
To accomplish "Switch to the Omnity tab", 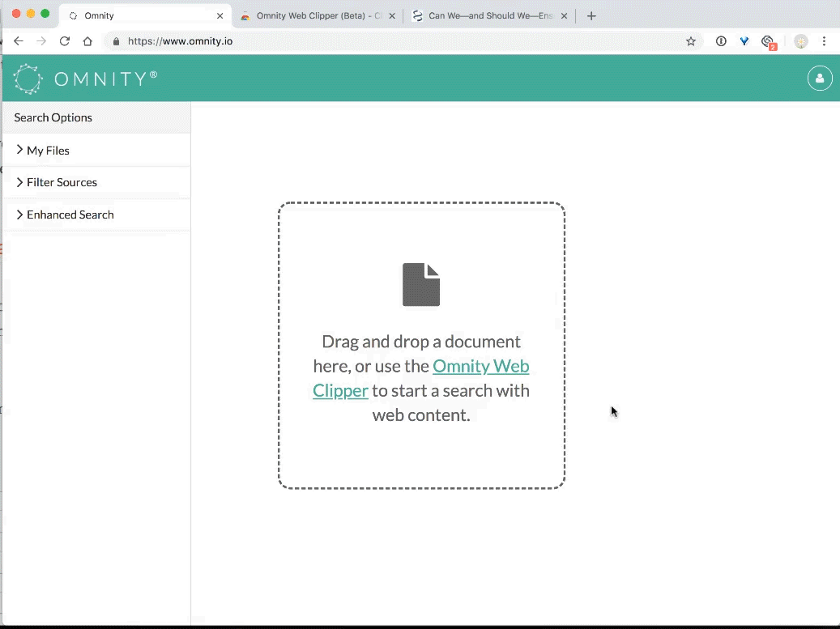I will [145, 16].
